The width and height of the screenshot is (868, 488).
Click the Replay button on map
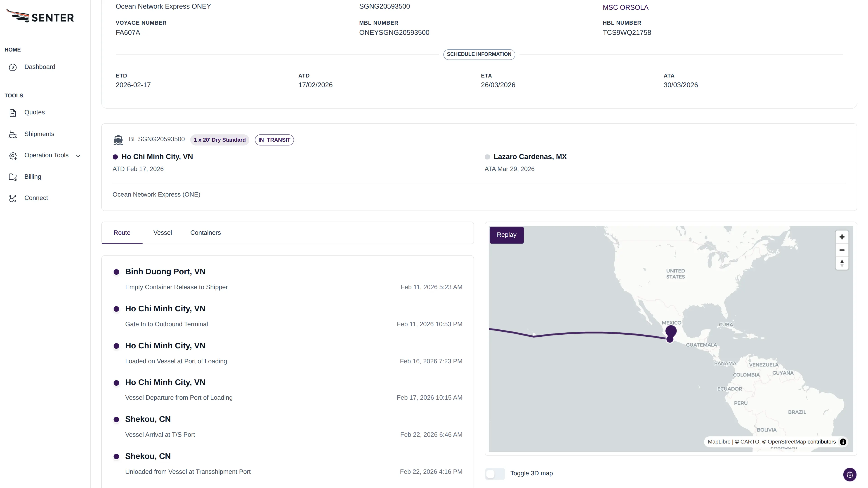tap(506, 235)
